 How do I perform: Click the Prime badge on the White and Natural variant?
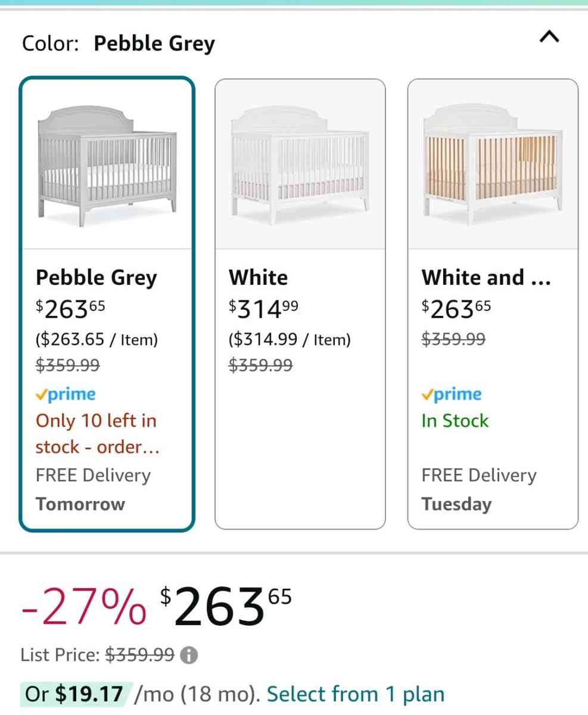451,394
